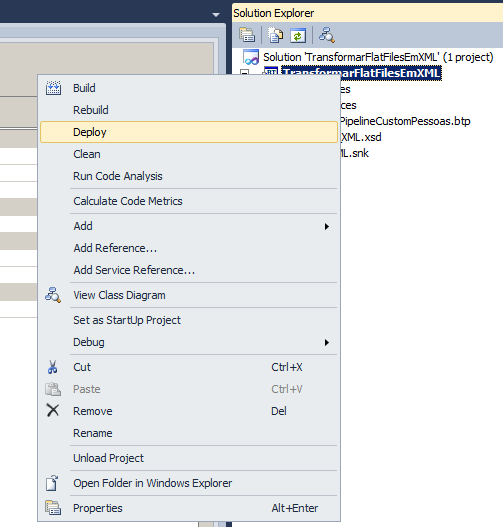This screenshot has height=527, width=503.
Task: Select the PipelineCustomPessoas.btp file
Action: (x=405, y=121)
